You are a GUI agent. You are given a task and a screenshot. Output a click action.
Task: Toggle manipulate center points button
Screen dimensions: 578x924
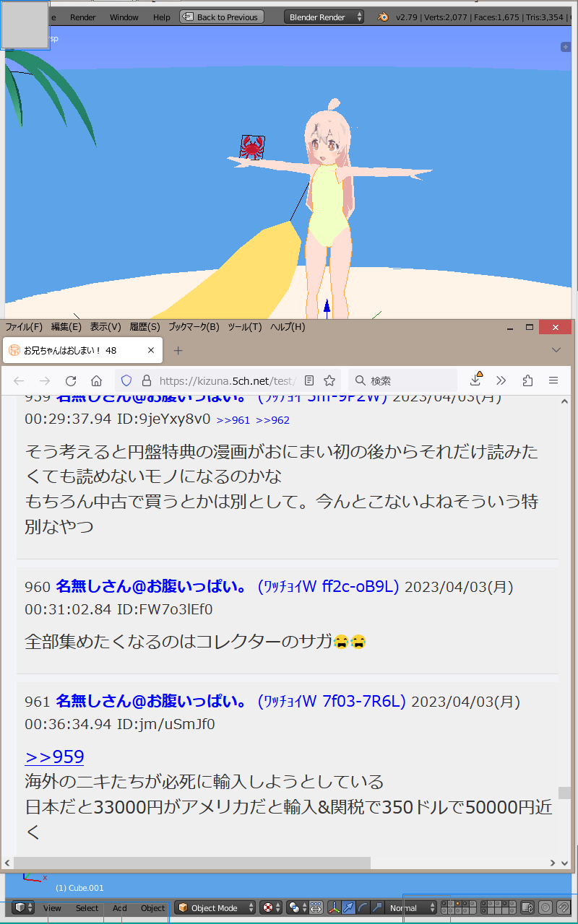(x=316, y=907)
